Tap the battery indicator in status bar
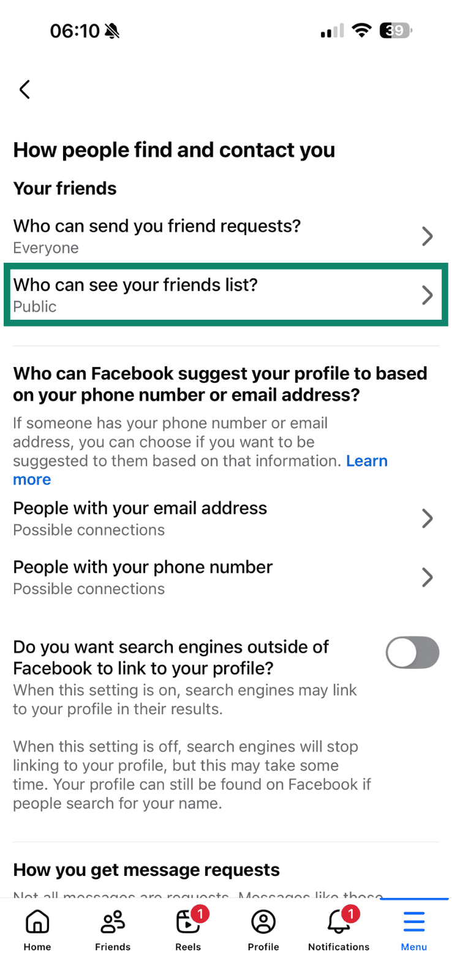 click(x=396, y=31)
